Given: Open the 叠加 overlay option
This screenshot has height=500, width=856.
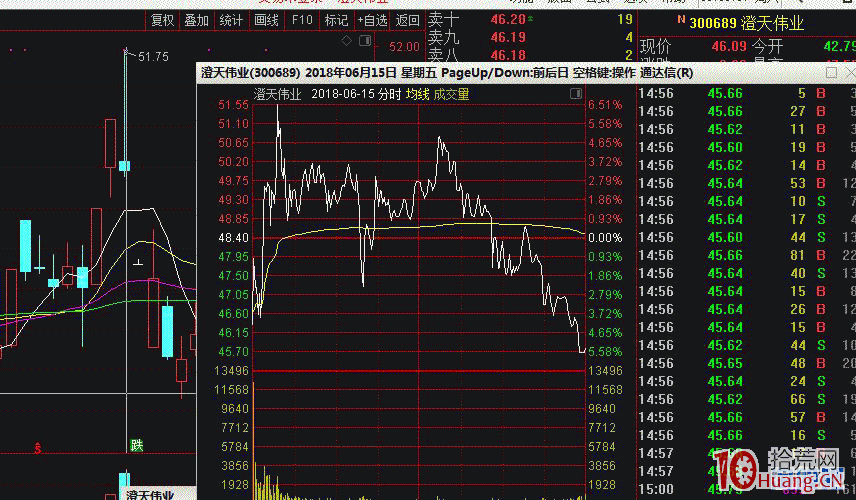Looking at the screenshot, I should 197,21.
